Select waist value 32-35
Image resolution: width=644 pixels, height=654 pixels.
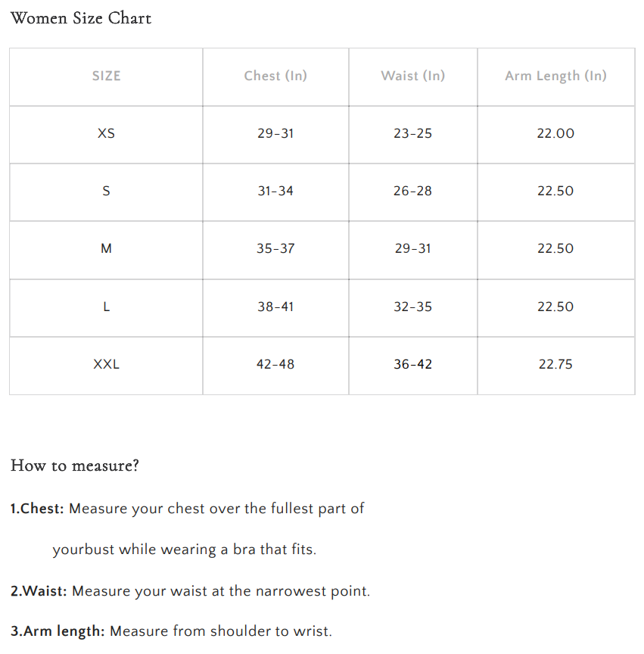pos(412,307)
